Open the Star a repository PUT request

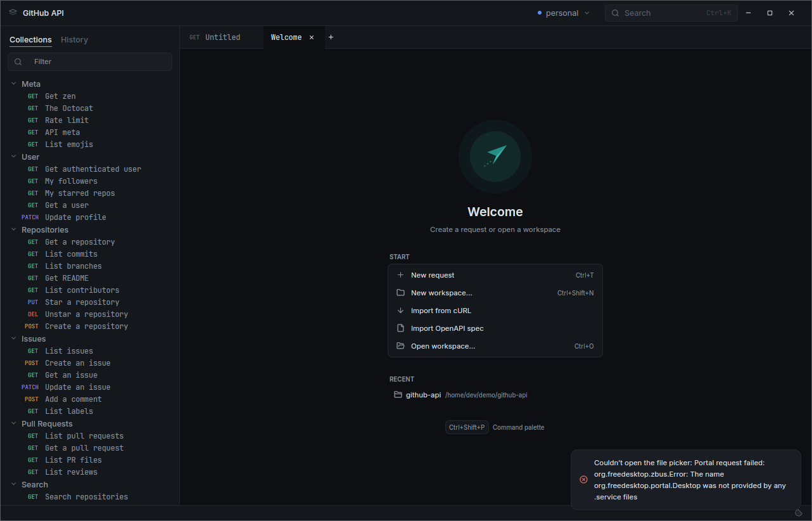90,302
